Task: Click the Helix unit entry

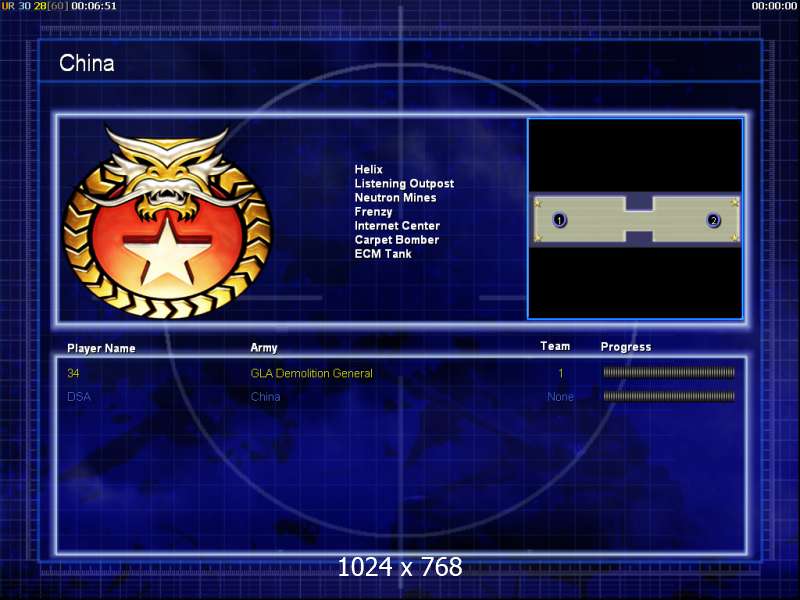Action: tap(368, 169)
